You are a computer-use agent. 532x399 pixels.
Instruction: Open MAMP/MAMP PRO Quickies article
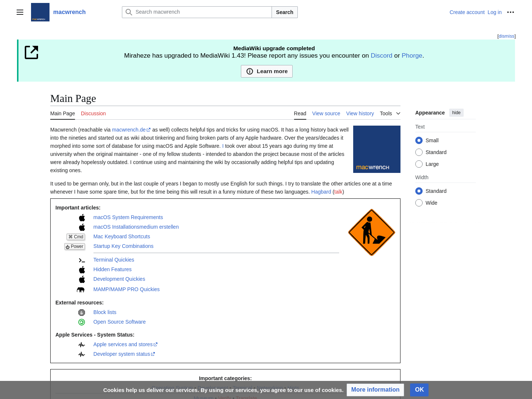126,289
